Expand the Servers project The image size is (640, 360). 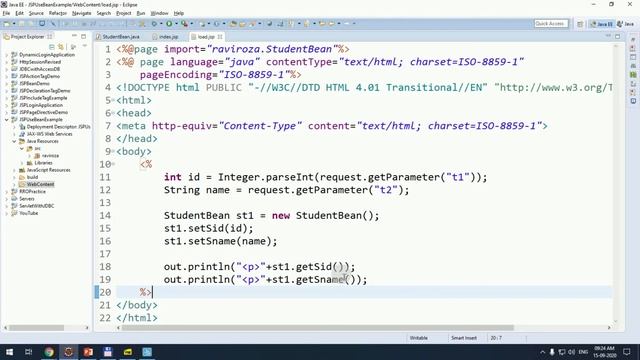coord(7,199)
